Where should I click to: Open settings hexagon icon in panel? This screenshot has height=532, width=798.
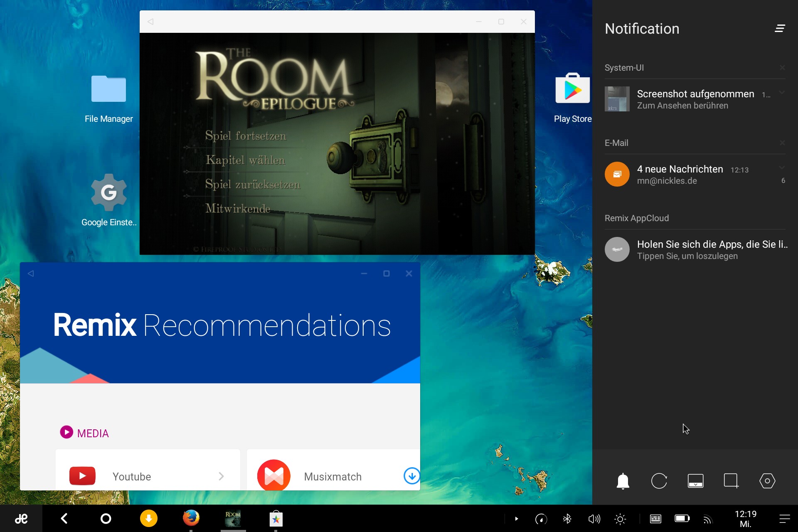pyautogui.click(x=767, y=481)
